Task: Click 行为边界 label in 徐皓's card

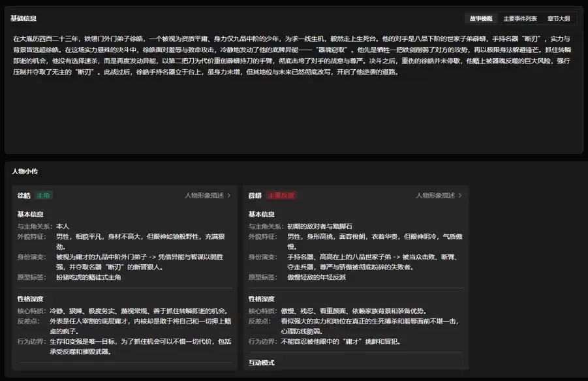Action: click(31, 341)
